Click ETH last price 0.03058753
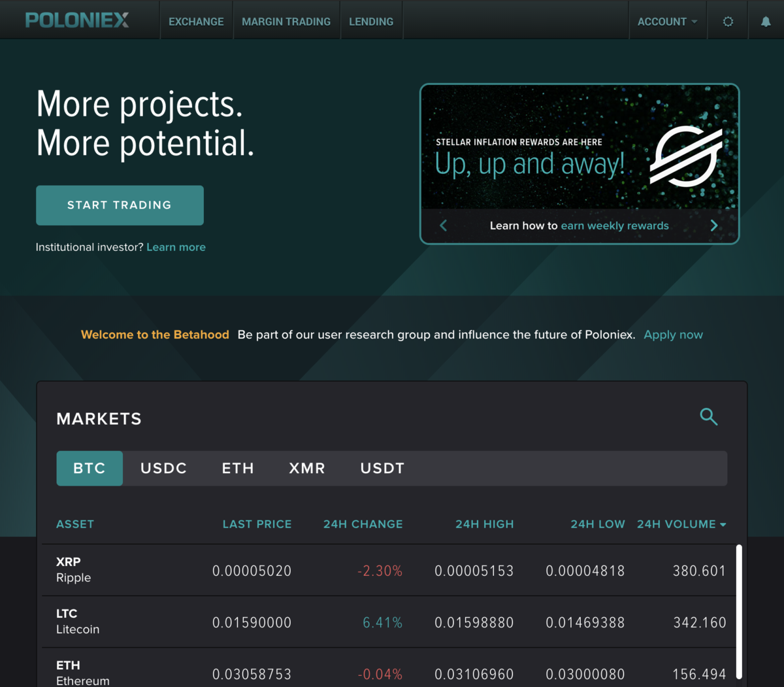Viewport: 784px width, 687px height. (x=252, y=674)
